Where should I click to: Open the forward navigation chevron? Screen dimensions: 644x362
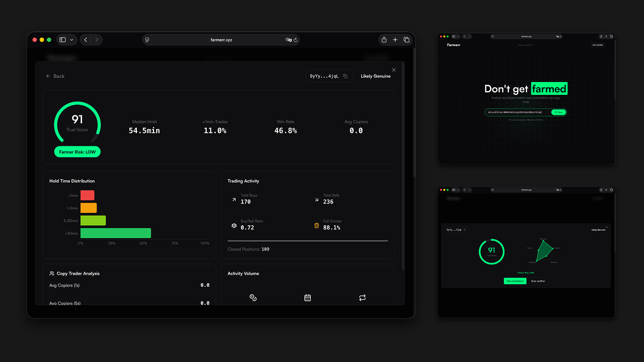click(x=97, y=40)
